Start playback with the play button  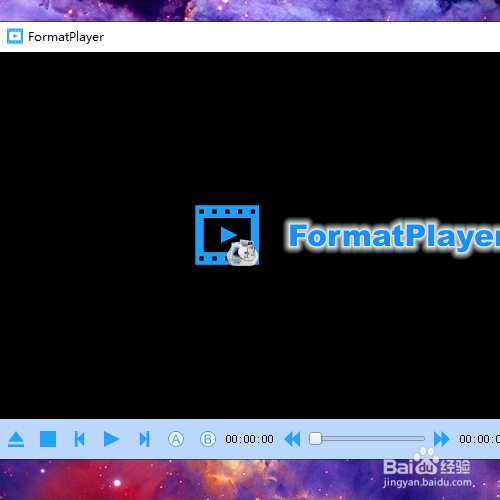pyautogui.click(x=111, y=439)
